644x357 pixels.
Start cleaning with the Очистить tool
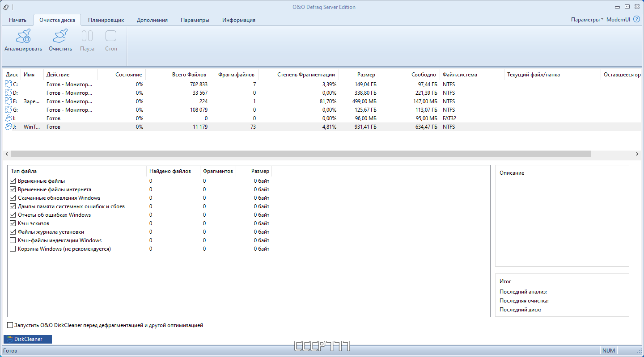(60, 41)
